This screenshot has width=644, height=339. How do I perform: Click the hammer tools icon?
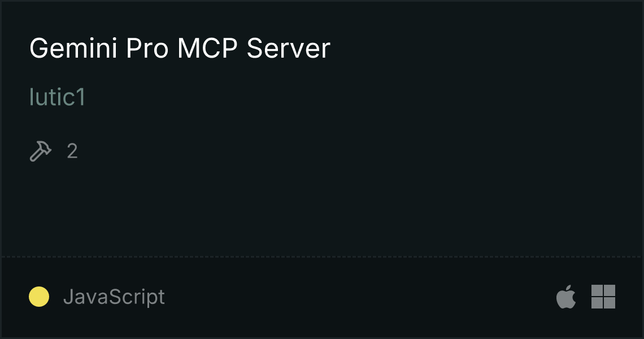click(41, 151)
